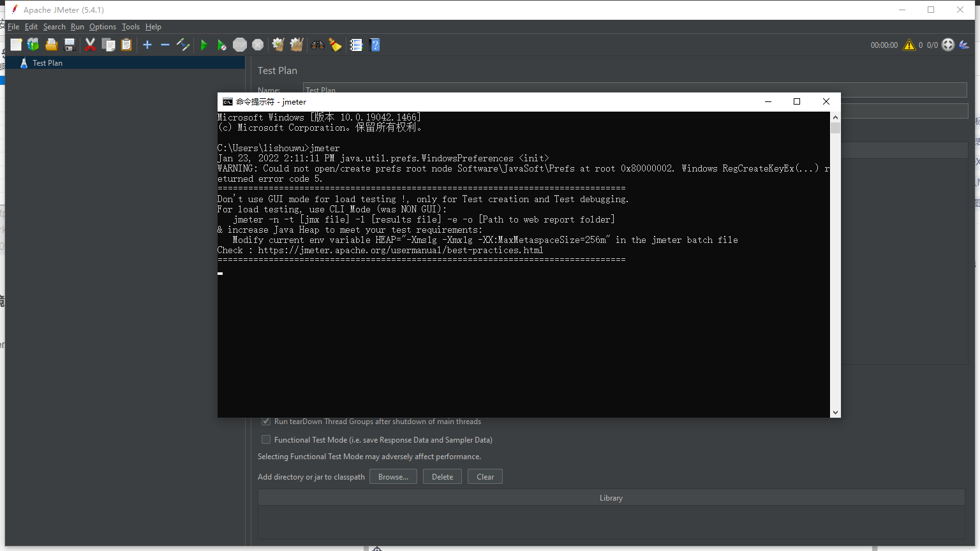Click the best-practices URL in console

pyautogui.click(x=401, y=250)
